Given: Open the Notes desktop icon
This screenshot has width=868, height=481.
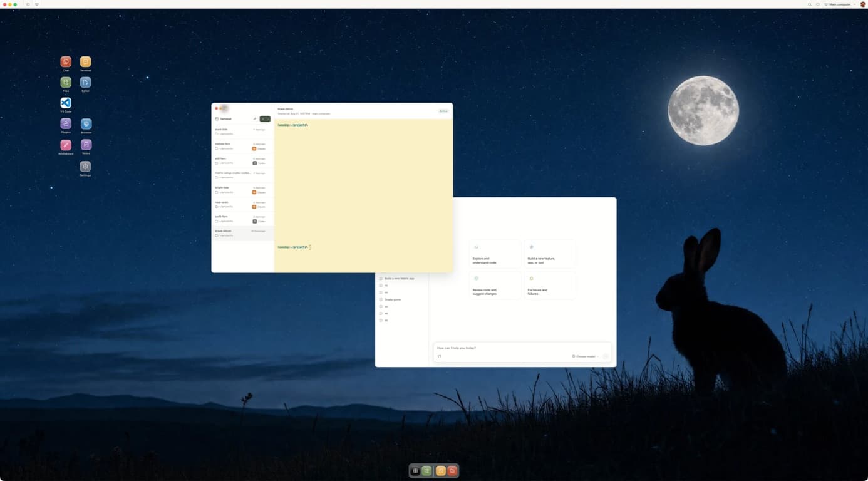Looking at the screenshot, I should 86,145.
